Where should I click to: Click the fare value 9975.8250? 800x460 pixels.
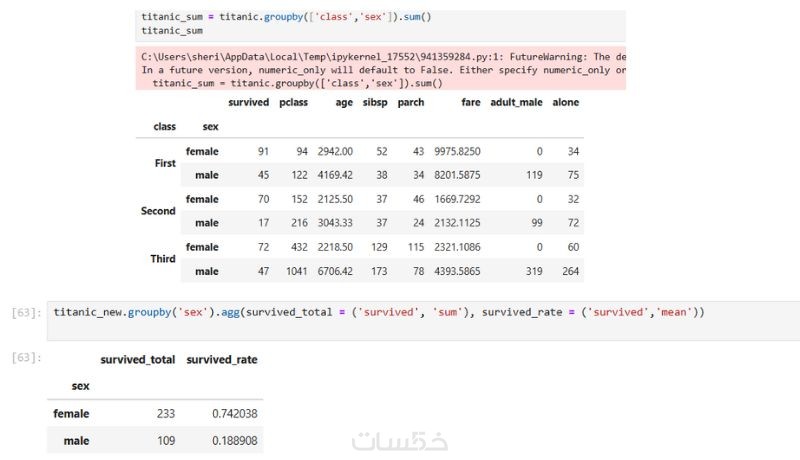tap(457, 151)
